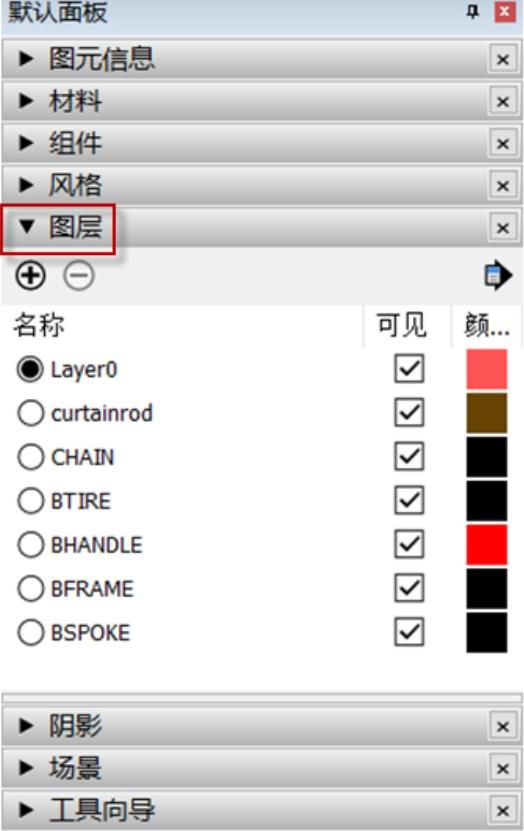Toggle visibility of BHANDLE layer
The width and height of the screenshot is (524, 831).
coord(409,544)
